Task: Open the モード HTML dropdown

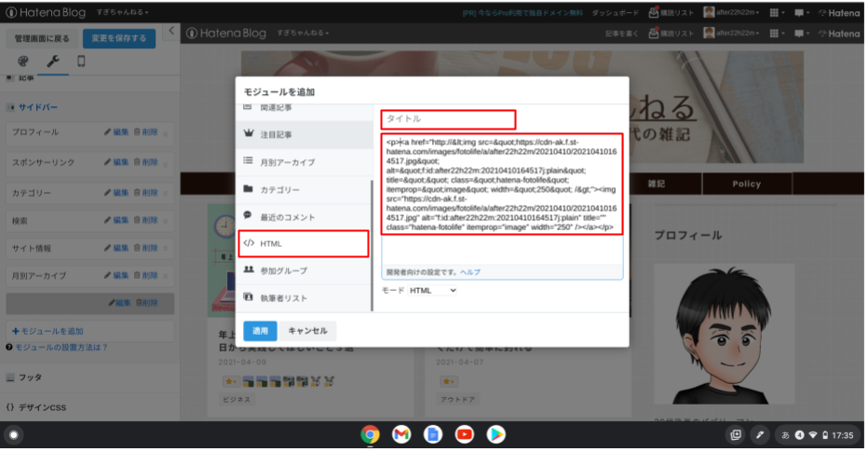Action: pyautogui.click(x=432, y=290)
